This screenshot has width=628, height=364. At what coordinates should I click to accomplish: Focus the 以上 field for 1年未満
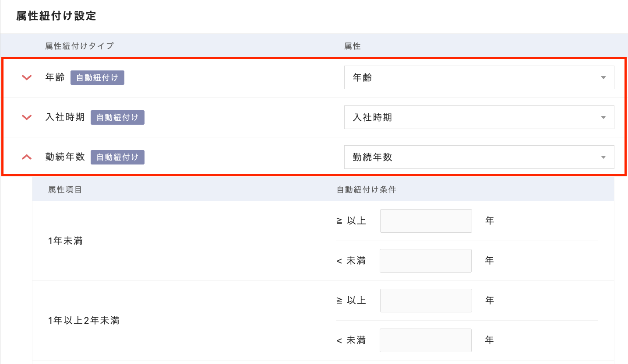click(x=426, y=221)
